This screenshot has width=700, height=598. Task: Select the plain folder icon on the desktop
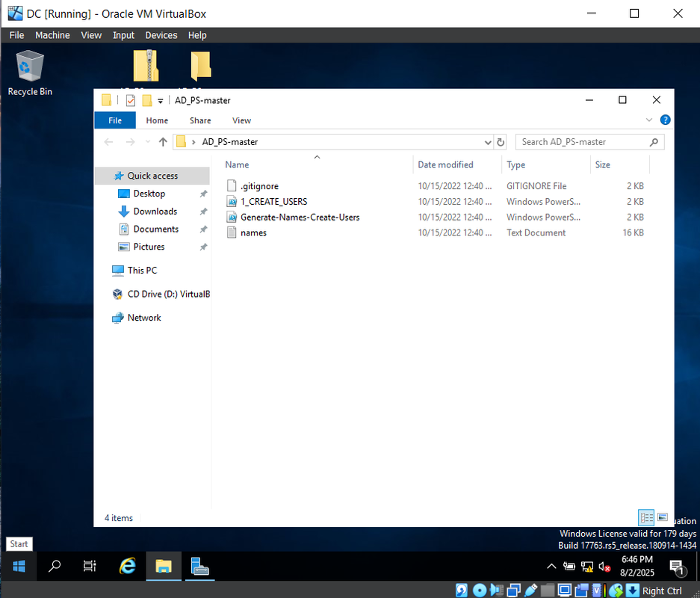point(201,66)
